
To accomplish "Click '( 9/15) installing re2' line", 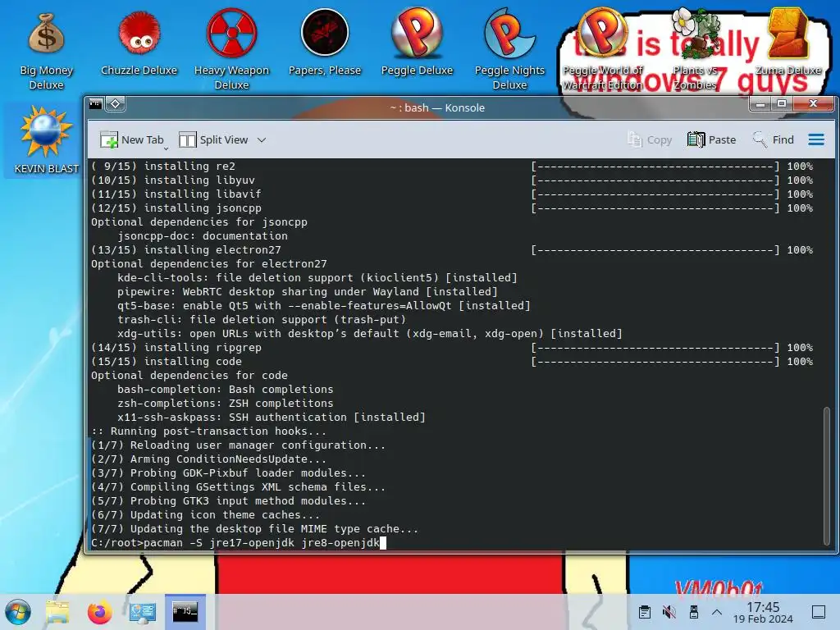I will pos(163,166).
